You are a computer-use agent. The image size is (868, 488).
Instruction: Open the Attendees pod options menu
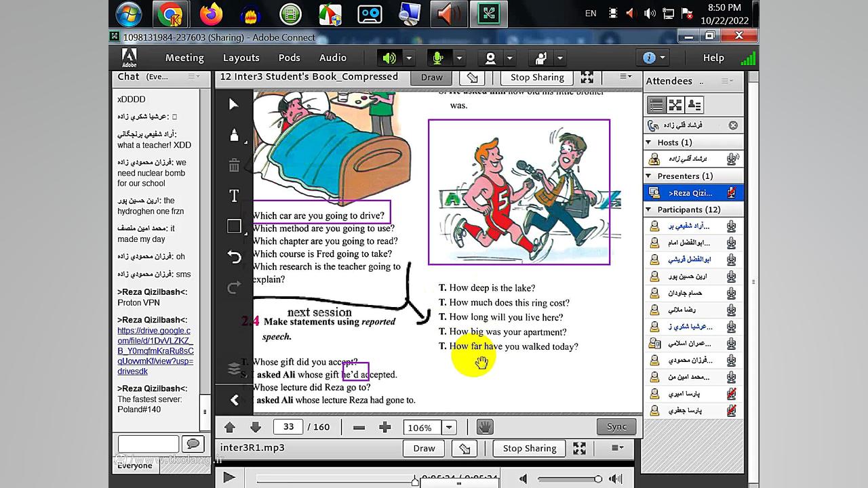click(727, 81)
